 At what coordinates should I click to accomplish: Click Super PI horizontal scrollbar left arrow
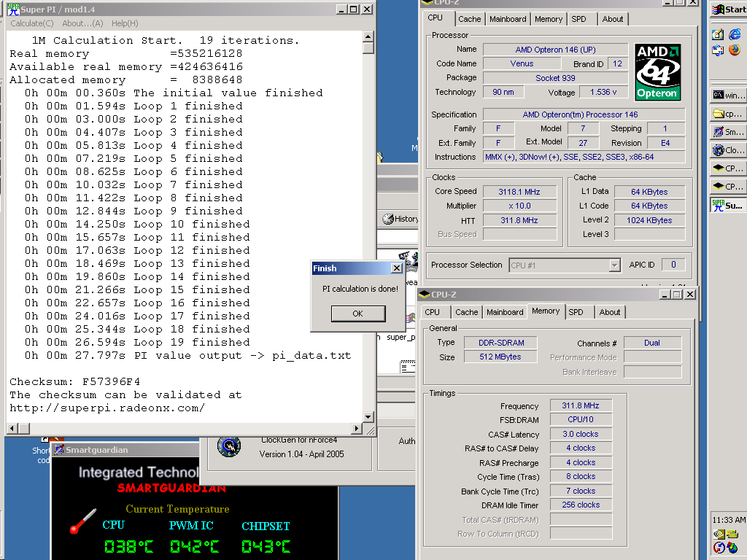tap(13, 429)
